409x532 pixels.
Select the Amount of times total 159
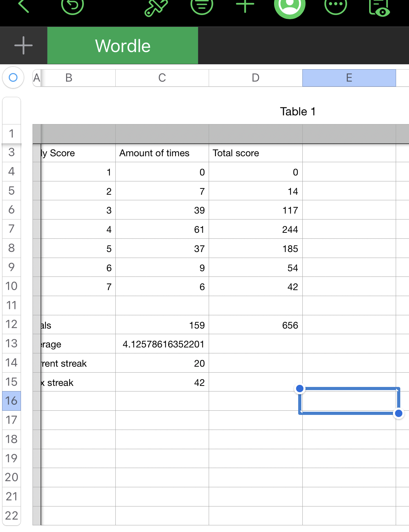[162, 325]
